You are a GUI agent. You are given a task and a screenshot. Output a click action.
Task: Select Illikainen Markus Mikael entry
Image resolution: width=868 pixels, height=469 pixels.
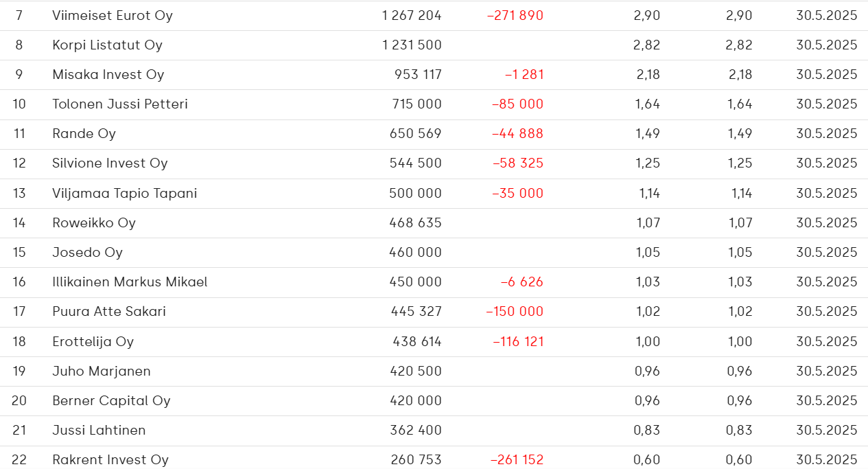coord(130,282)
